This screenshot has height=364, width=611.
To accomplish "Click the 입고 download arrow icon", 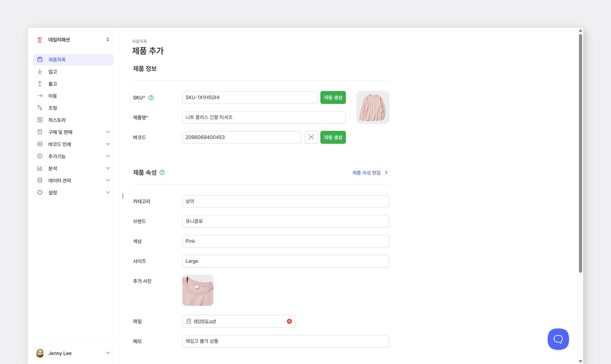I will (x=40, y=71).
